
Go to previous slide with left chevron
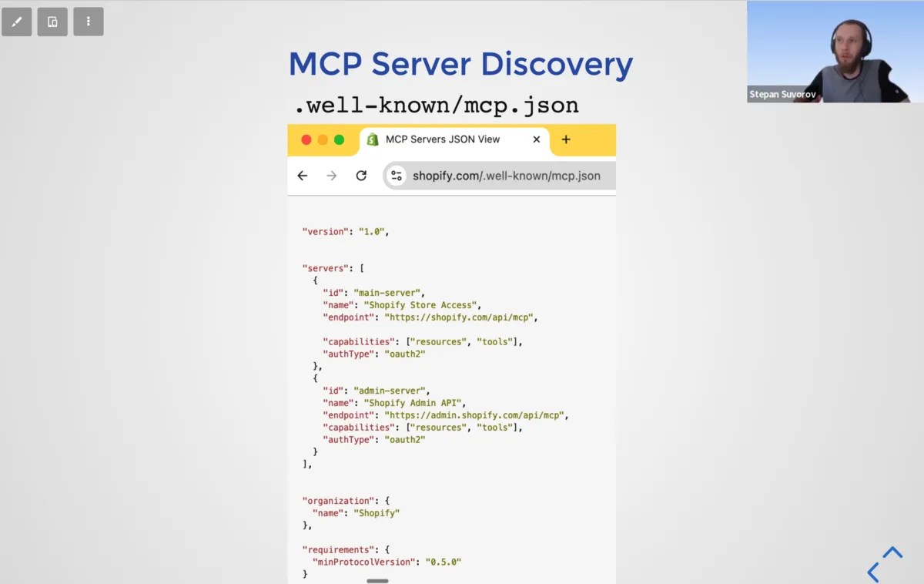coord(873,572)
